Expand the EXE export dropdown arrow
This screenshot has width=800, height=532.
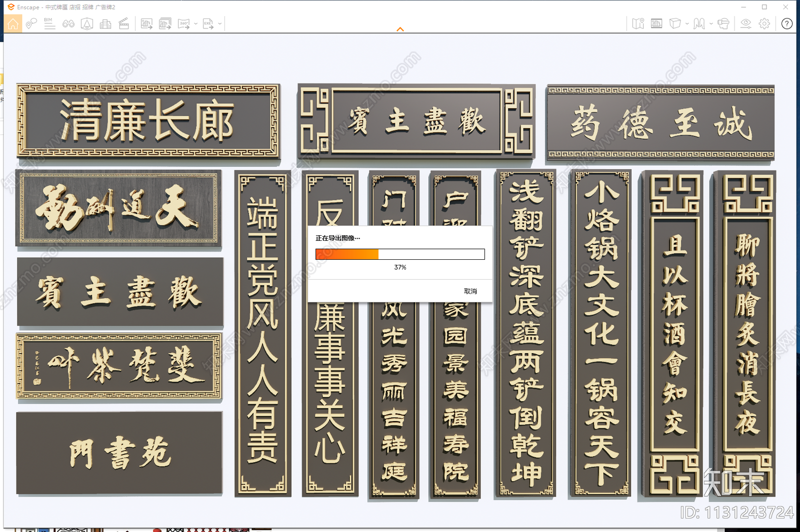coord(219,23)
